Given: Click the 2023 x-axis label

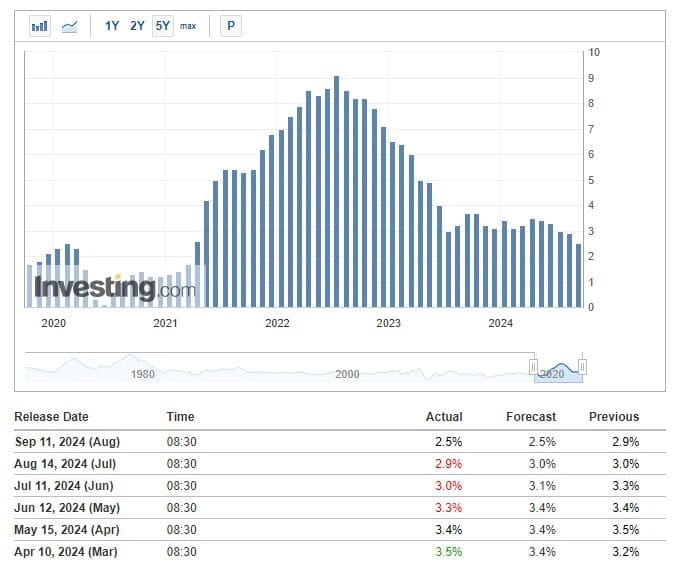Looking at the screenshot, I should click(x=388, y=323).
